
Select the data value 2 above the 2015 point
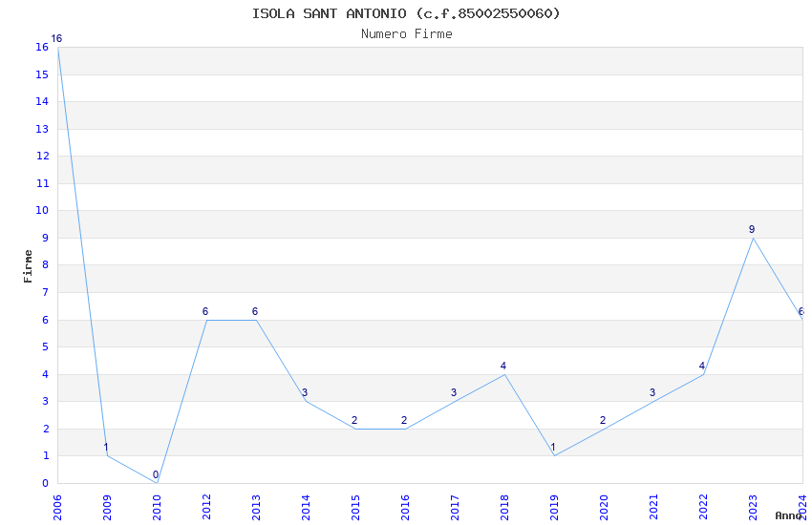tap(354, 420)
